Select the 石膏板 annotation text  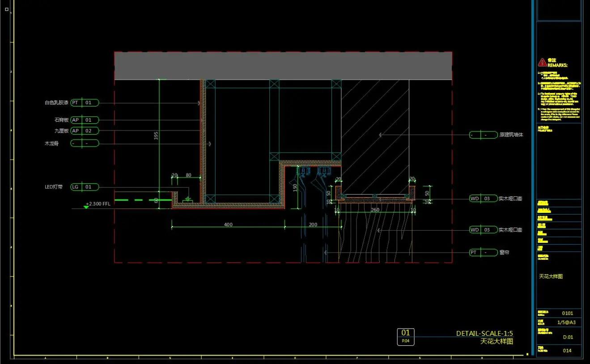click(61, 120)
